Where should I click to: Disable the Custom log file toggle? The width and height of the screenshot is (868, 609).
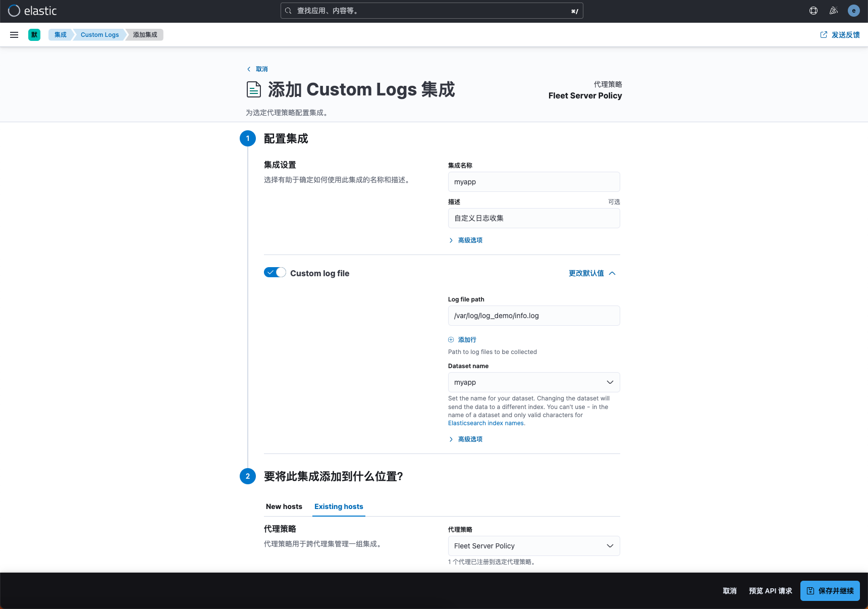click(x=275, y=273)
